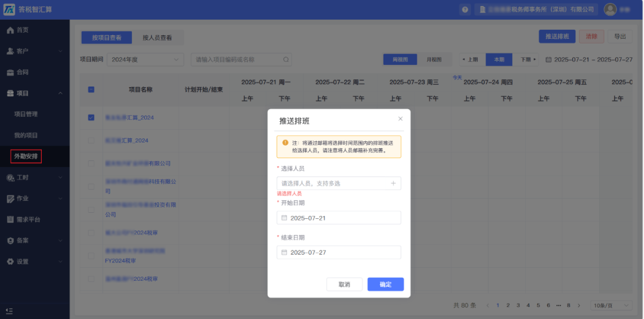
Task: Expand the 备案 menu chevron
Action: [x=60, y=240]
